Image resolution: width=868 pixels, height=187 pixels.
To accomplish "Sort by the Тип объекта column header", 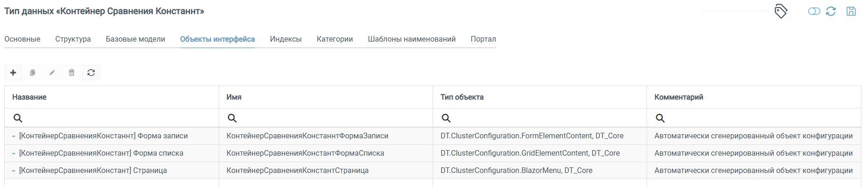I will (x=462, y=97).
